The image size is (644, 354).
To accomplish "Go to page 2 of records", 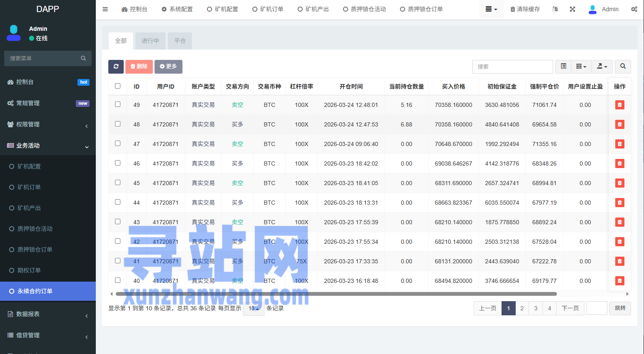I will (522, 308).
